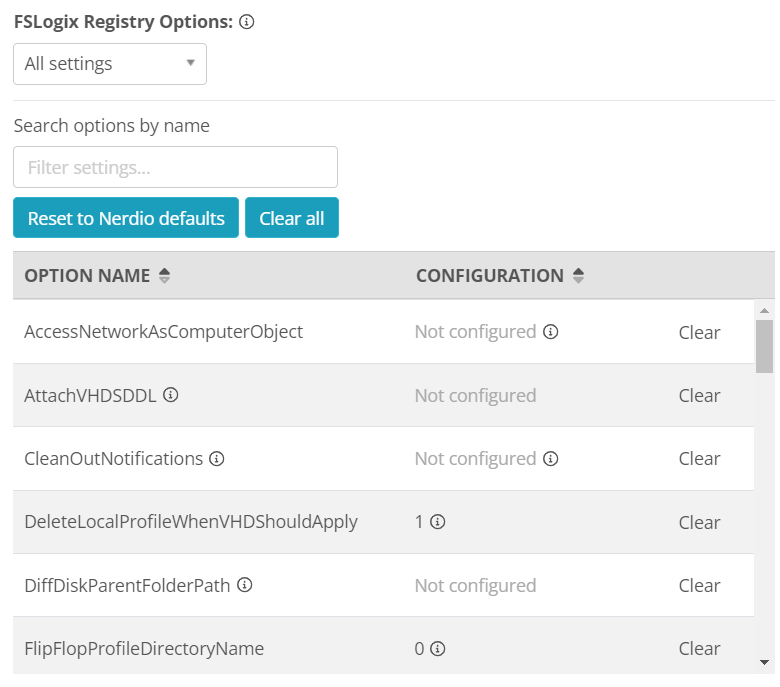This screenshot has width=780, height=687.
Task: Edit the DiffDiskParentFolderPath Not configured value
Action: 475,586
